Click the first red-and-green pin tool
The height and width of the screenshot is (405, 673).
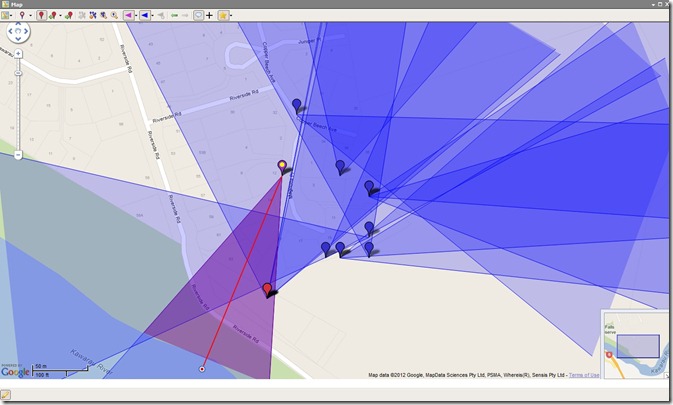pyautogui.click(x=52, y=15)
